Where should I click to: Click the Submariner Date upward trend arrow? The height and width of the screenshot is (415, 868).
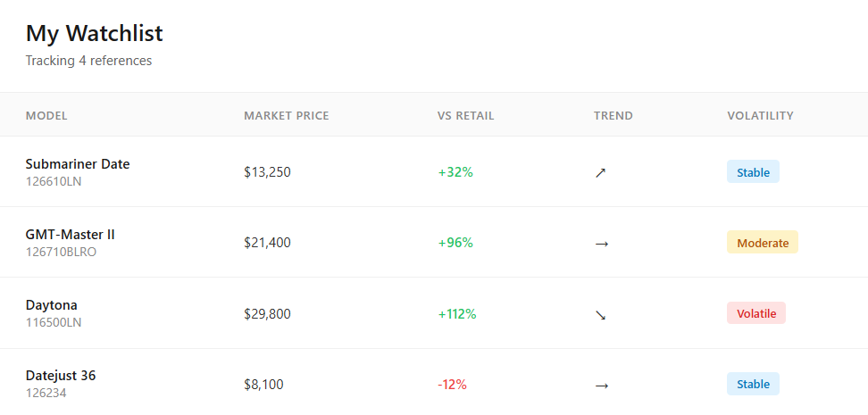coord(600,172)
